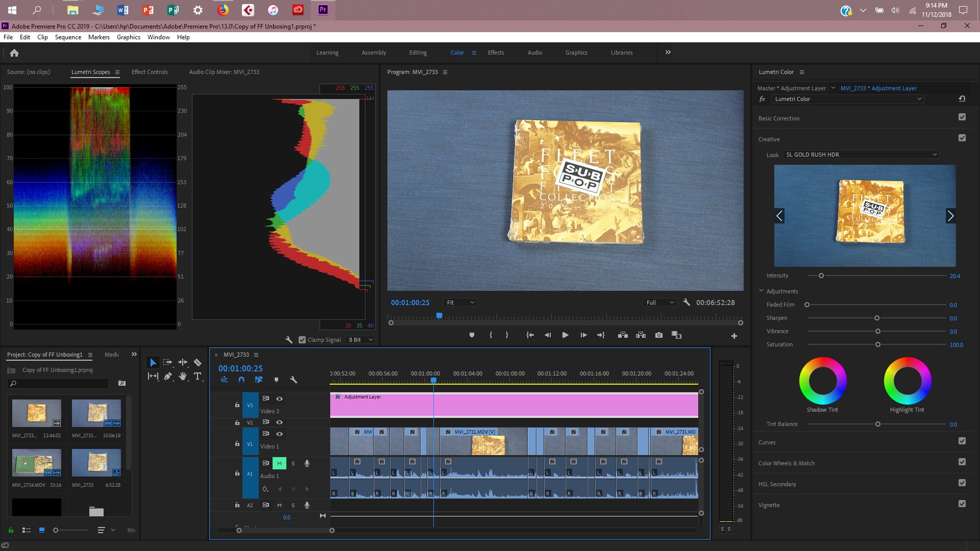The width and height of the screenshot is (980, 551).
Task: Disable the Vignette checkbox
Action: (x=962, y=504)
